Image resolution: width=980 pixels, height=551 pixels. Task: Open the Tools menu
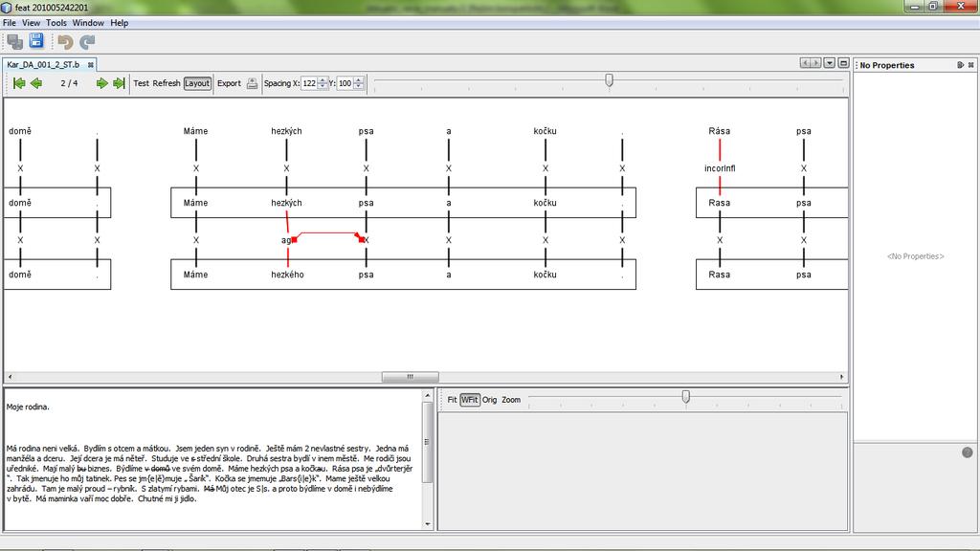[56, 23]
